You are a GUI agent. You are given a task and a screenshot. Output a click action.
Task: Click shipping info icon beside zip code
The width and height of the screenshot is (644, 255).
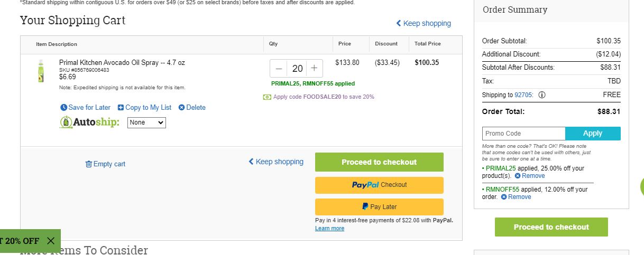coord(542,95)
